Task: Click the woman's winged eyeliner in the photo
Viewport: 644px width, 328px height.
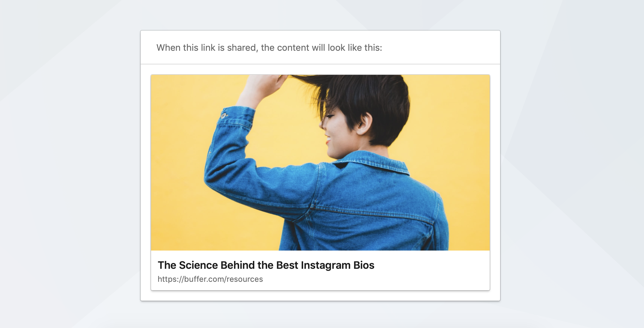Action: pos(330,116)
